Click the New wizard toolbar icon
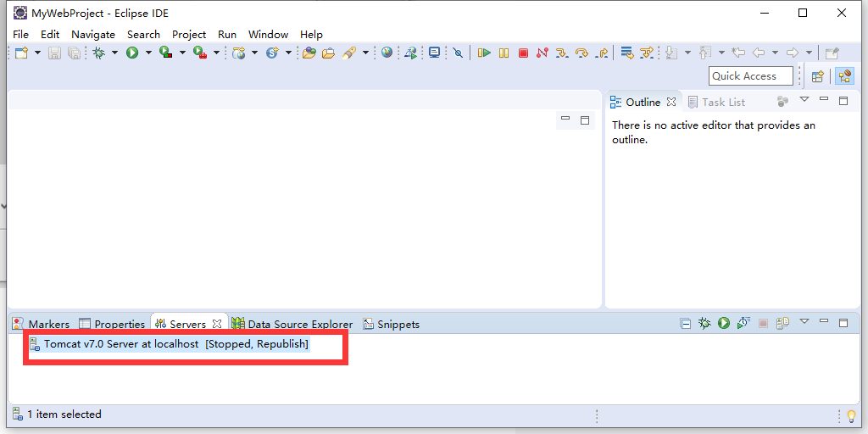Image resolution: width=868 pixels, height=434 pixels. pyautogui.click(x=21, y=53)
